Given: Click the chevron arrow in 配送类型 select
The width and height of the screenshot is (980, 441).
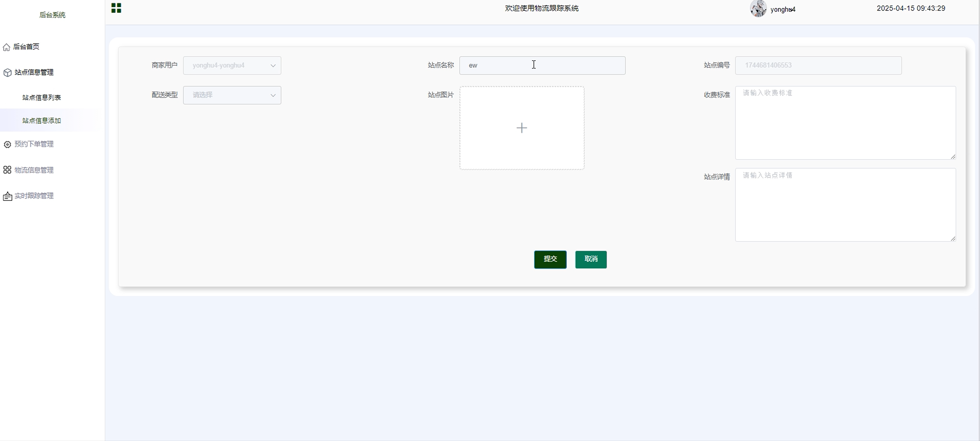Looking at the screenshot, I should click(273, 95).
